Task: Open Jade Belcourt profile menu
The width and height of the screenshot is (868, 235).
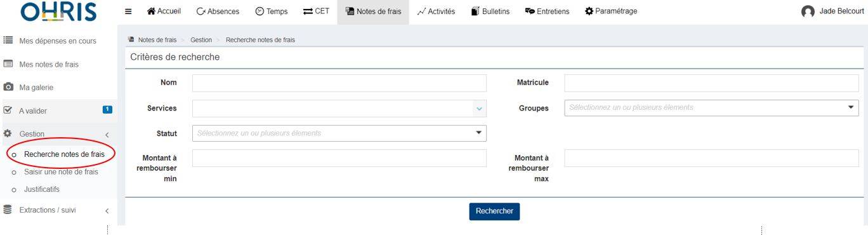Action: point(841,11)
